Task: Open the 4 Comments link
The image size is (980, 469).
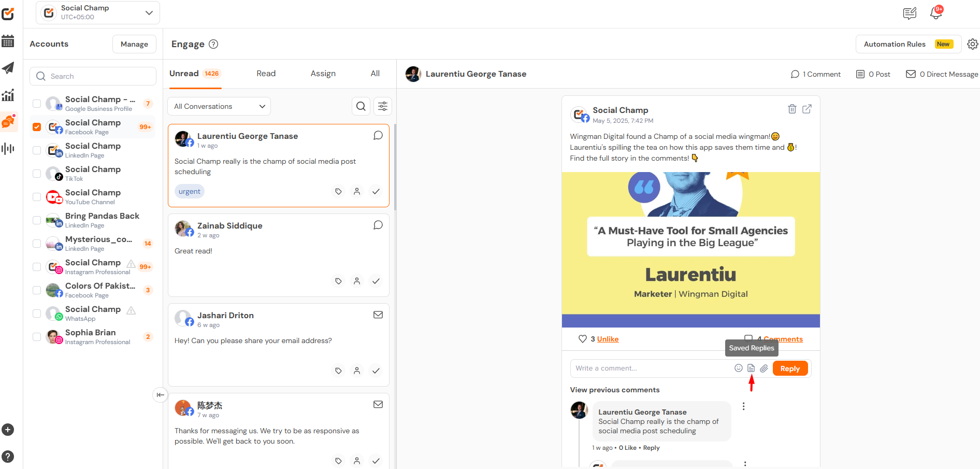Action: click(x=780, y=339)
